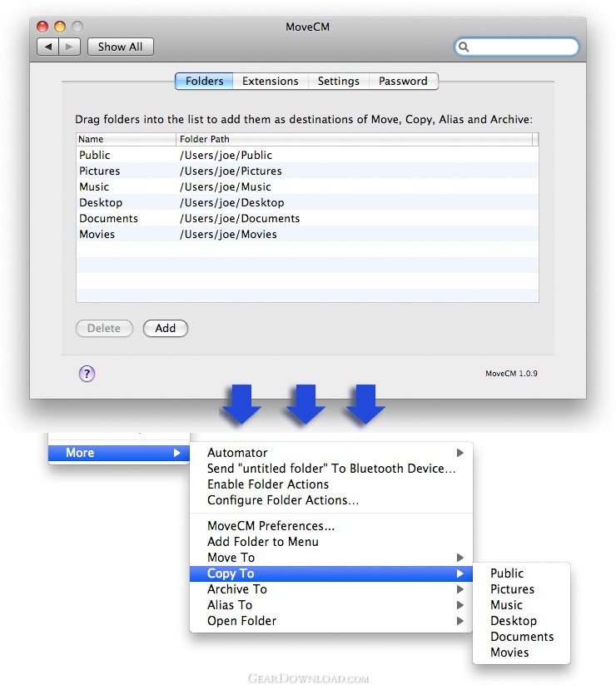This screenshot has height=685, width=616.
Task: Choose Configure Folder Actions…
Action: [x=331, y=499]
